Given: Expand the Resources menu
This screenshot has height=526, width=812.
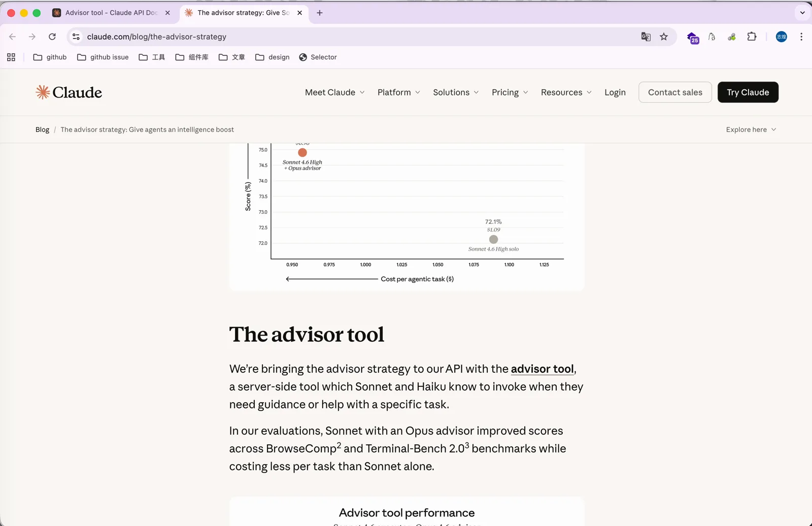Looking at the screenshot, I should (x=566, y=92).
